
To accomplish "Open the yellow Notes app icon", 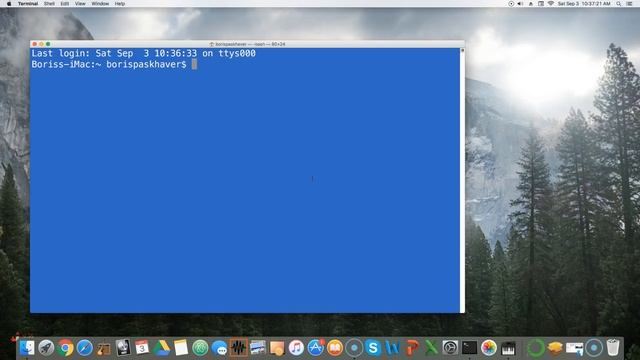I will point(181,348).
